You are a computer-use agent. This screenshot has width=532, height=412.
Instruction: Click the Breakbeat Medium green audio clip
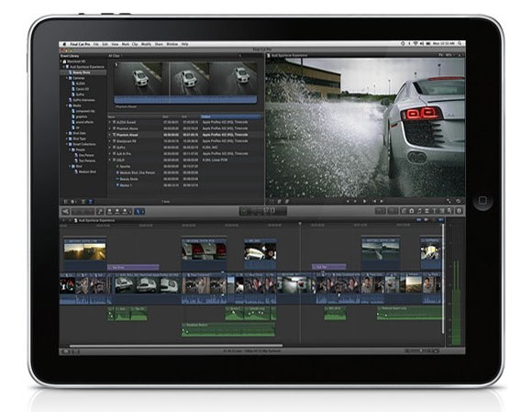click(x=228, y=329)
